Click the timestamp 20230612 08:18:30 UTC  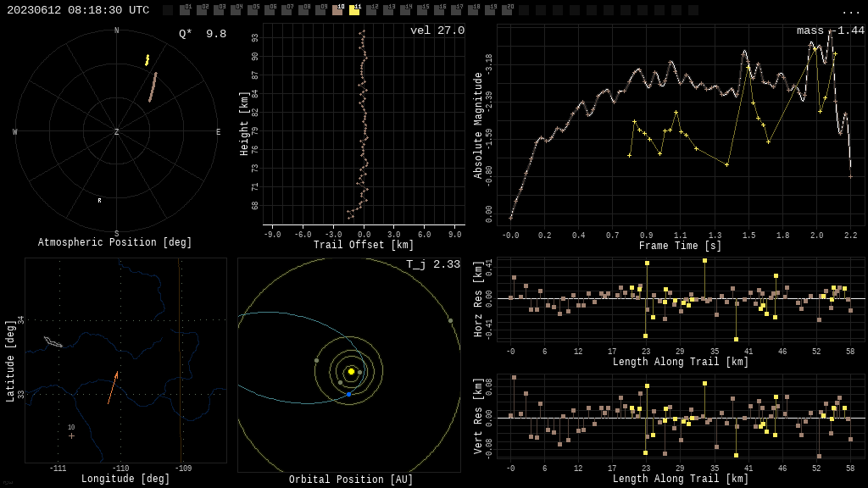[78, 10]
